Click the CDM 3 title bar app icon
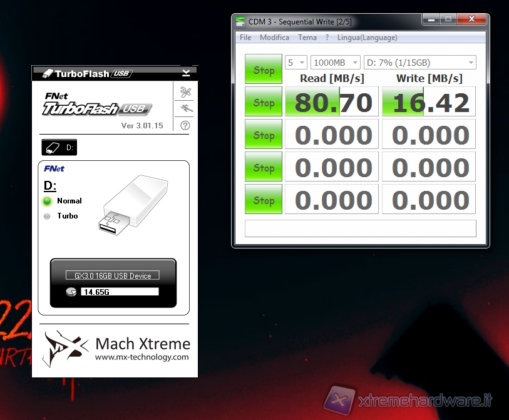The image size is (509, 420). [240, 21]
